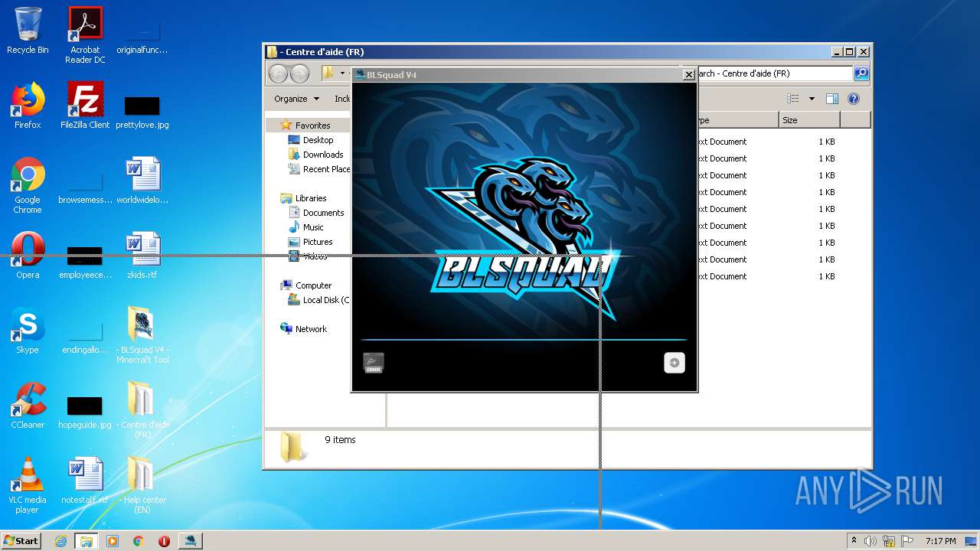980x551 pixels.
Task: Click the address bar folder dropdown arrow
Action: (342, 73)
